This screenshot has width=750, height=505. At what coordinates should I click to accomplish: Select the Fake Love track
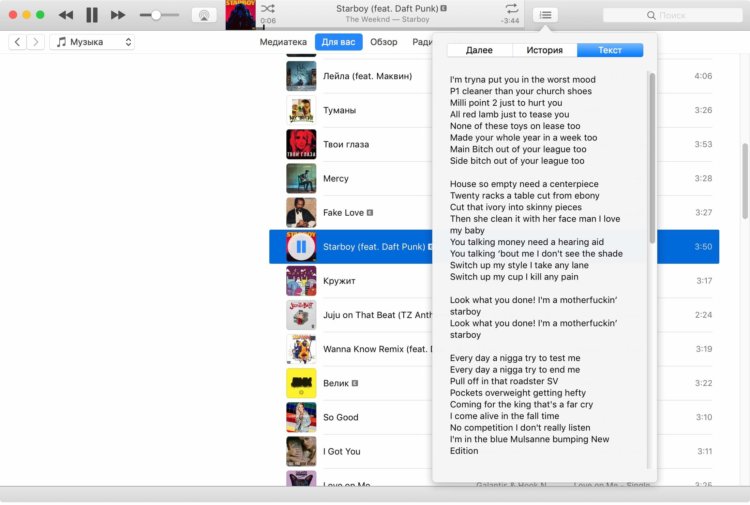click(x=343, y=212)
